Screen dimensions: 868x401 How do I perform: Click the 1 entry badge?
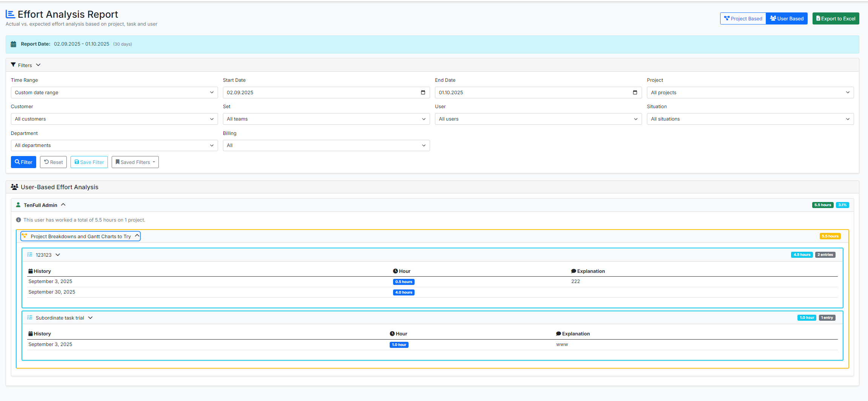(x=827, y=318)
